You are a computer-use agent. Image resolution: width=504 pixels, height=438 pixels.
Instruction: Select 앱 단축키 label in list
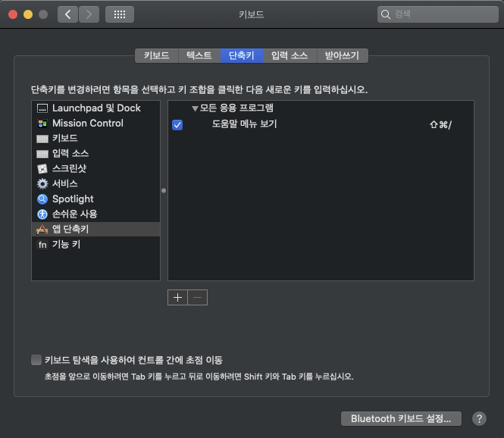click(70, 230)
